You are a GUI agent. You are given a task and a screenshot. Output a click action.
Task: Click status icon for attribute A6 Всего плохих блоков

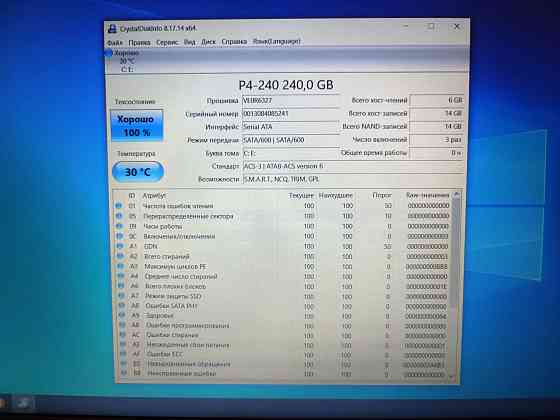click(x=121, y=286)
